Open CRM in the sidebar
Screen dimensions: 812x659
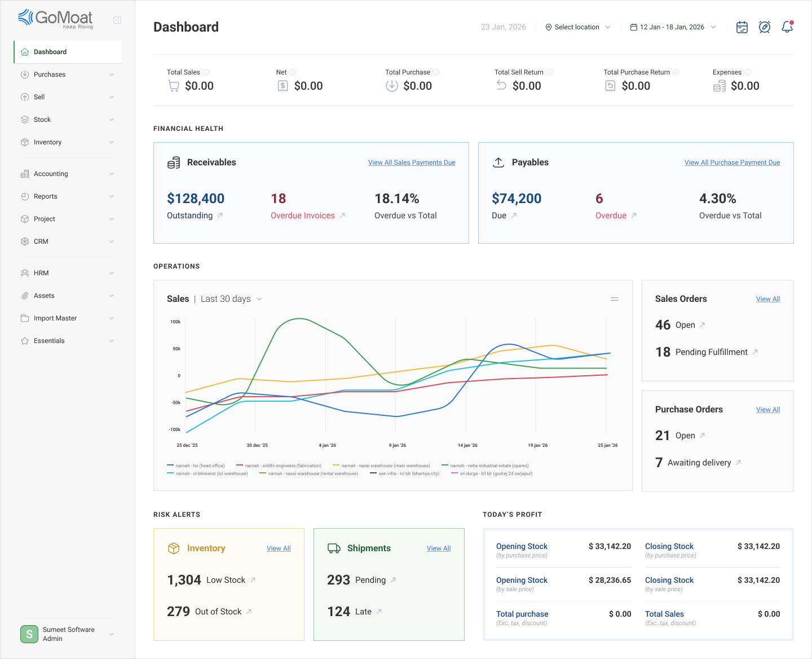pyautogui.click(x=68, y=241)
